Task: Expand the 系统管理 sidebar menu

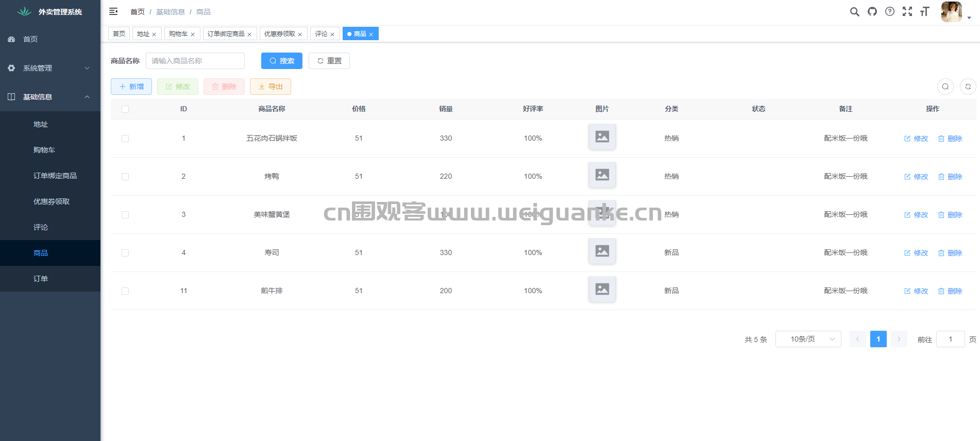Action: point(50,68)
